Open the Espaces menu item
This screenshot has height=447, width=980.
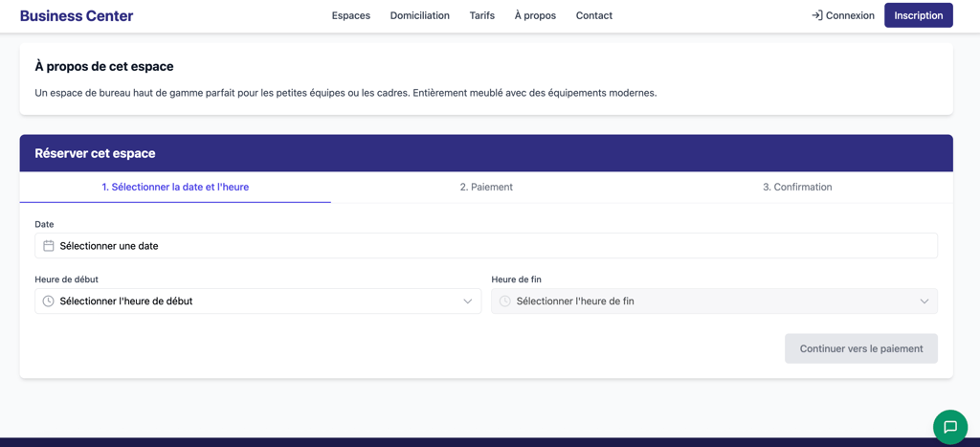[350, 15]
